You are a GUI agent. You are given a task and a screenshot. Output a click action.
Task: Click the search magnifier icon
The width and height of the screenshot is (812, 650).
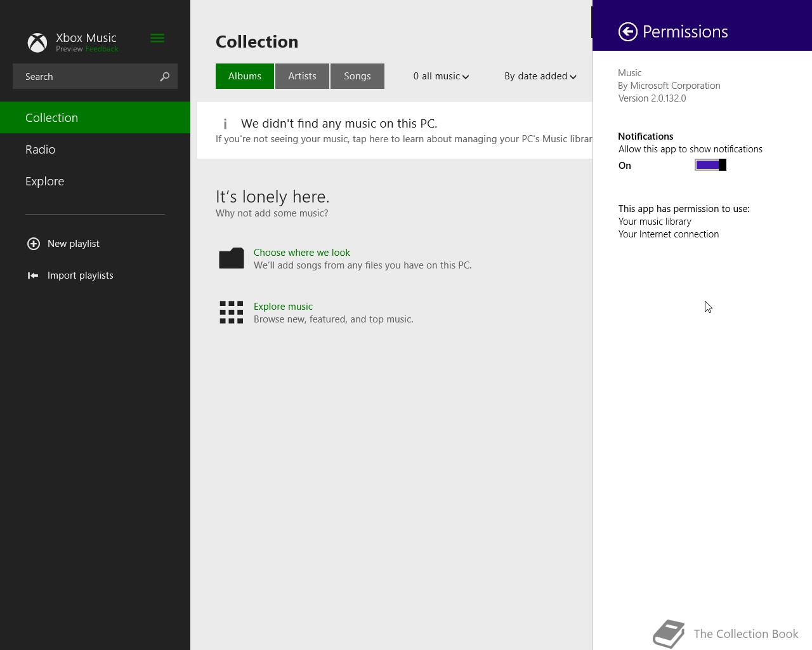(x=165, y=76)
